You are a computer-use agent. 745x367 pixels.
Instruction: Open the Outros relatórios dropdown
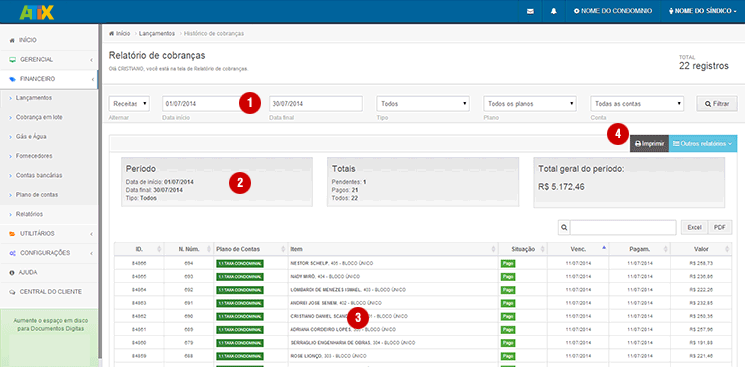pos(703,144)
